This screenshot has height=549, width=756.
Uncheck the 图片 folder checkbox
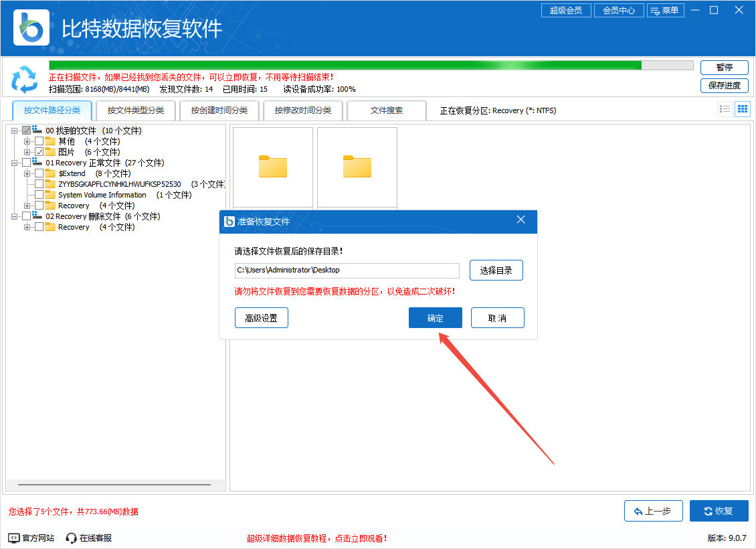point(39,152)
